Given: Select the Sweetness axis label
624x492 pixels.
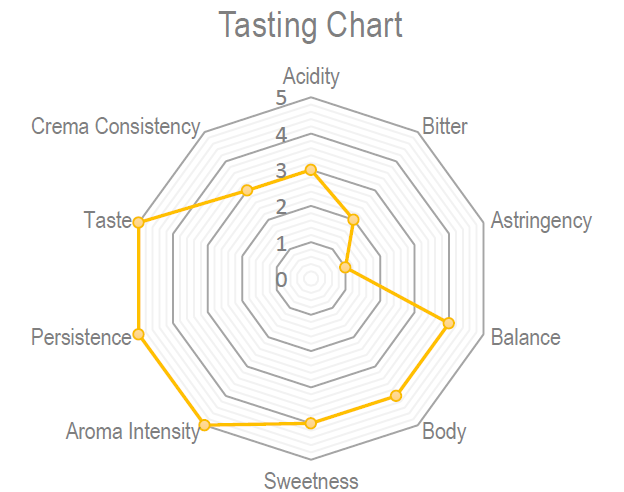Looking at the screenshot, I should 311,481.
